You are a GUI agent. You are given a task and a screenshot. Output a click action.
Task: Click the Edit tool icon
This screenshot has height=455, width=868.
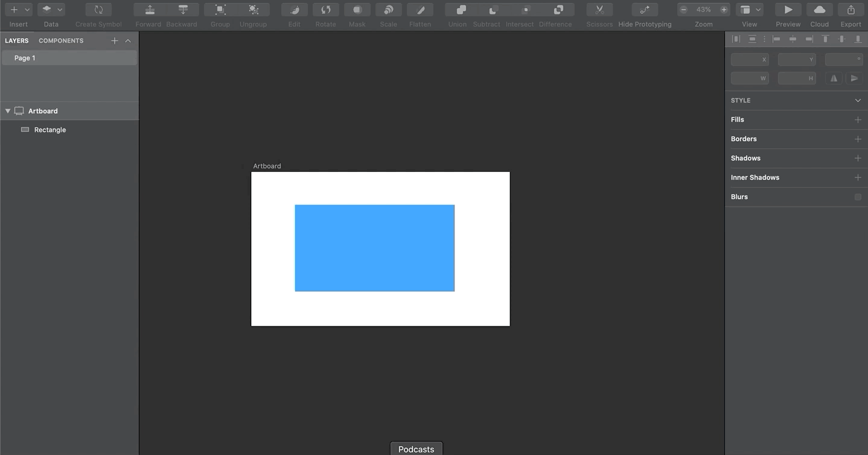294,9
